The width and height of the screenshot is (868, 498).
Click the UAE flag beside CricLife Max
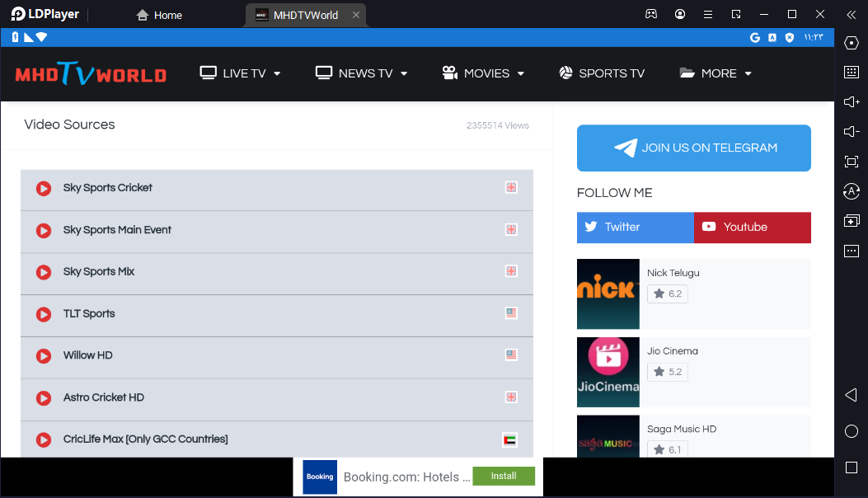pyautogui.click(x=510, y=439)
